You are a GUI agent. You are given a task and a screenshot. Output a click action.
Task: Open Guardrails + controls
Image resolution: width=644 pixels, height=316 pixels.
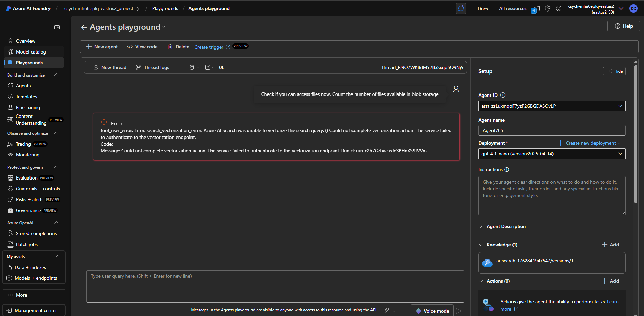[34, 189]
